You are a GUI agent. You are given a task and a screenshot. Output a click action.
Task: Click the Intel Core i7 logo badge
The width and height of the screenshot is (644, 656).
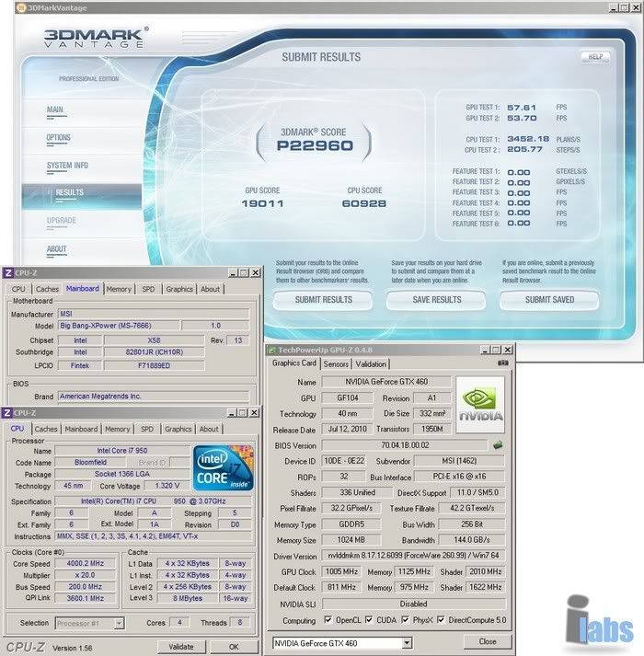219,467
